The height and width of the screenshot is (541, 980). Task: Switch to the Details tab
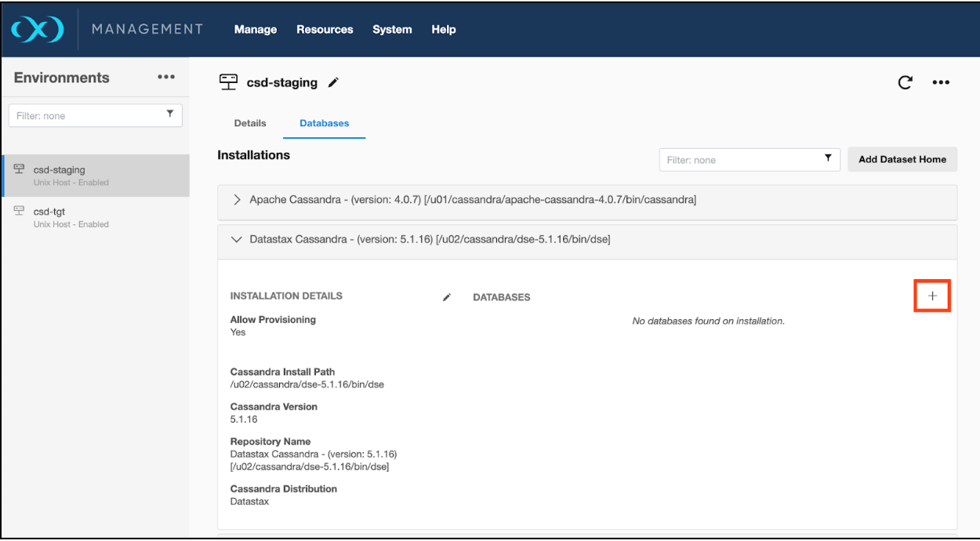coord(250,123)
